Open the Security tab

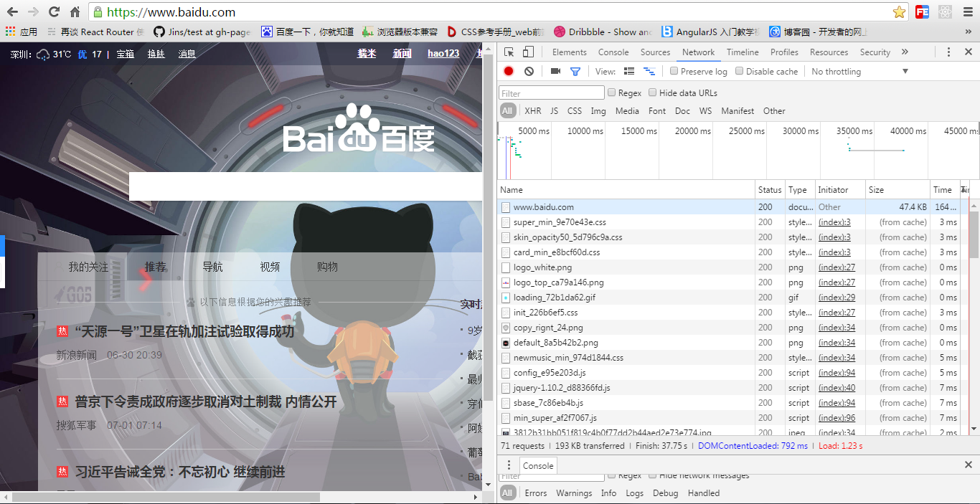tap(875, 52)
